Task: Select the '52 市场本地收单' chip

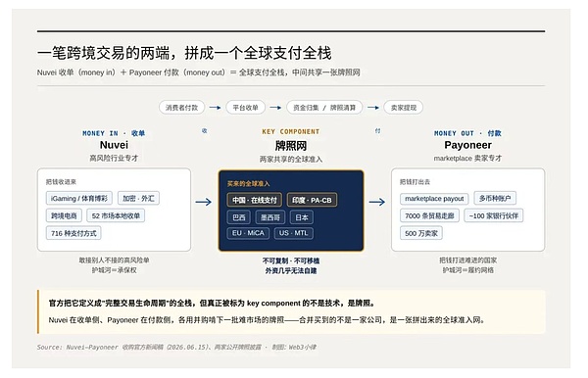Action: click(x=116, y=215)
